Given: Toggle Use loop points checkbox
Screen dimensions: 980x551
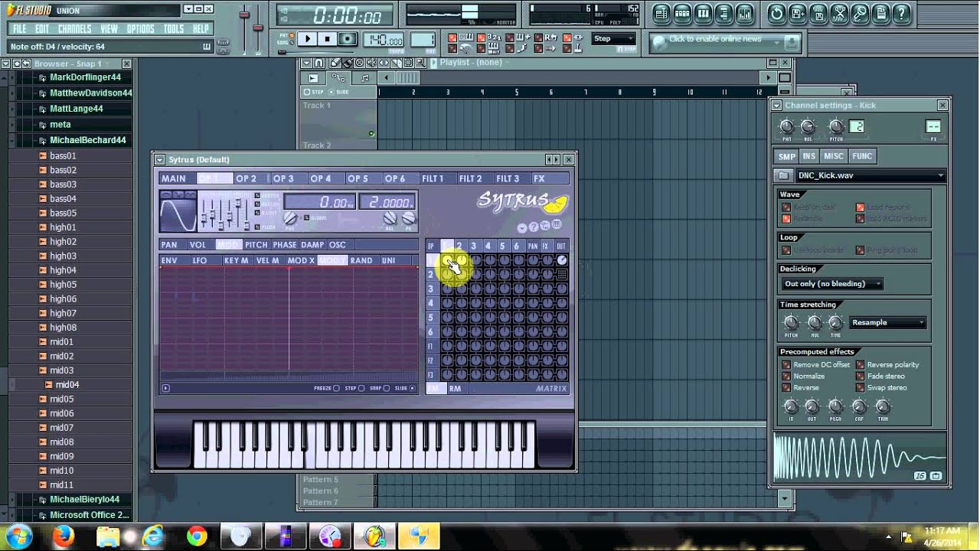Looking at the screenshot, I should (786, 250).
